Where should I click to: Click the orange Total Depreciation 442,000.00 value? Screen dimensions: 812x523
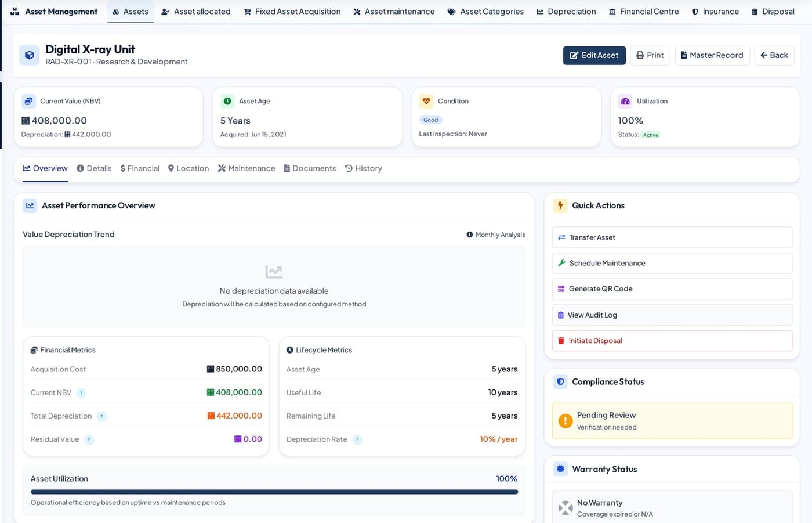point(234,416)
